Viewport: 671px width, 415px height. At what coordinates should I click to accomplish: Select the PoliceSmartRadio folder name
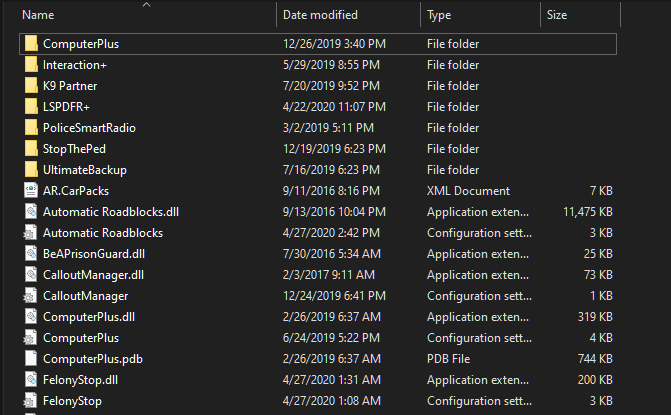pos(89,128)
